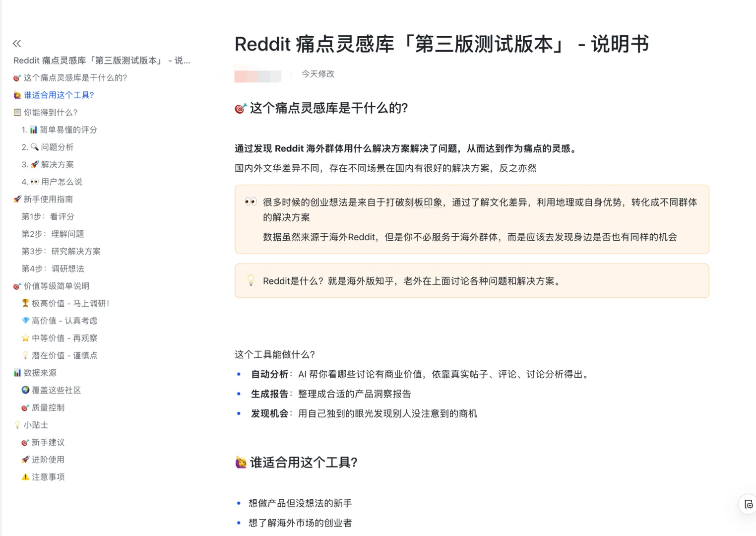Select '高价值 - 认真考虑' outline item
The image size is (756, 536).
pos(60,321)
